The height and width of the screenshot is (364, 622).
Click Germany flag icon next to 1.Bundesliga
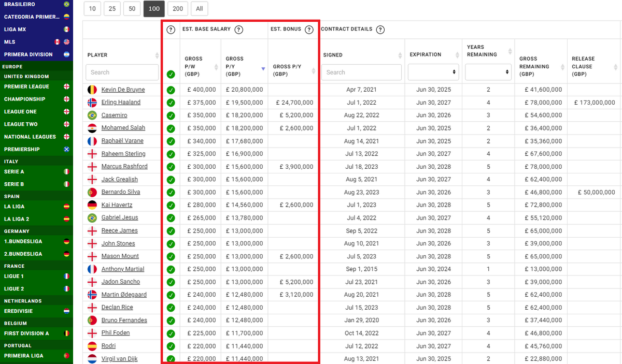click(66, 241)
